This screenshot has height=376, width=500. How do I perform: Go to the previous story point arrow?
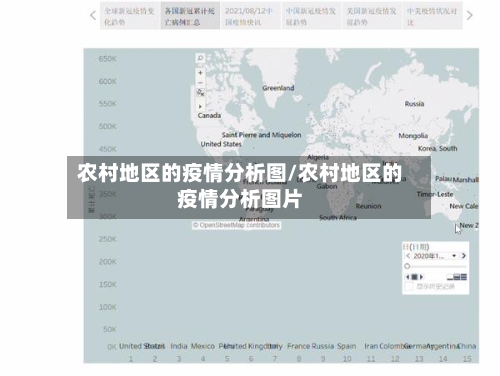click(x=93, y=15)
